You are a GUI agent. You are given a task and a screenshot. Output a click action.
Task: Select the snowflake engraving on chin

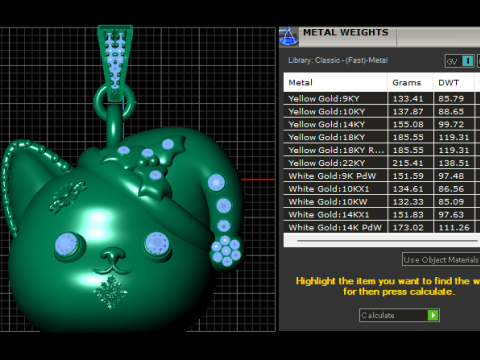click(110, 292)
